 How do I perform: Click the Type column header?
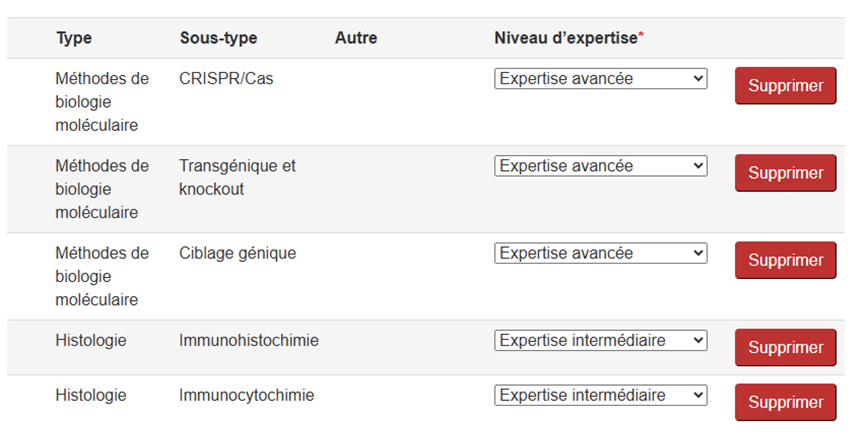[x=74, y=38]
